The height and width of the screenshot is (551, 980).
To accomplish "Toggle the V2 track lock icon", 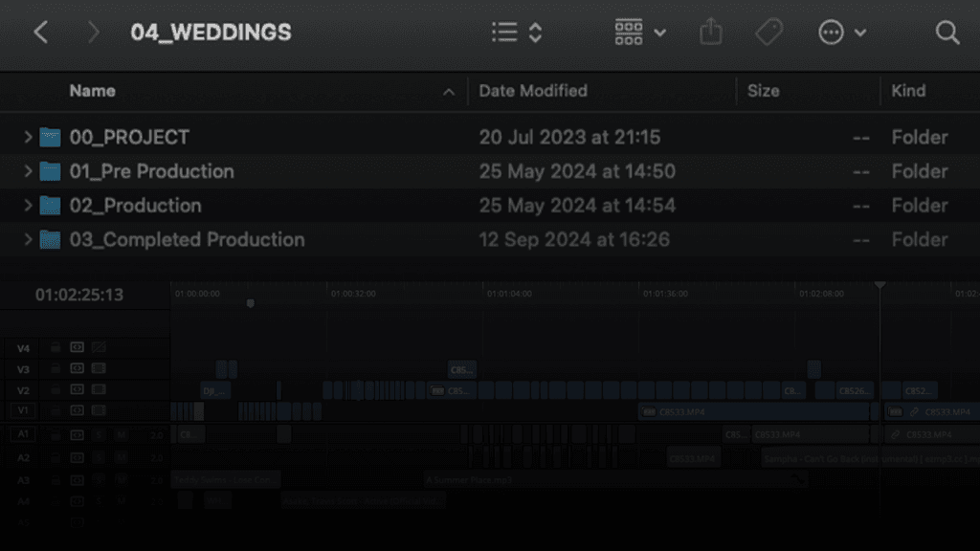I will 56,390.
